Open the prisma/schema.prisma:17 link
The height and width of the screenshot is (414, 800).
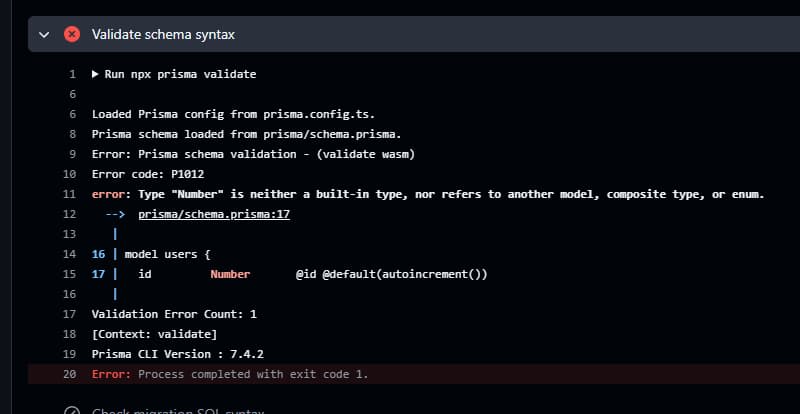[214, 214]
